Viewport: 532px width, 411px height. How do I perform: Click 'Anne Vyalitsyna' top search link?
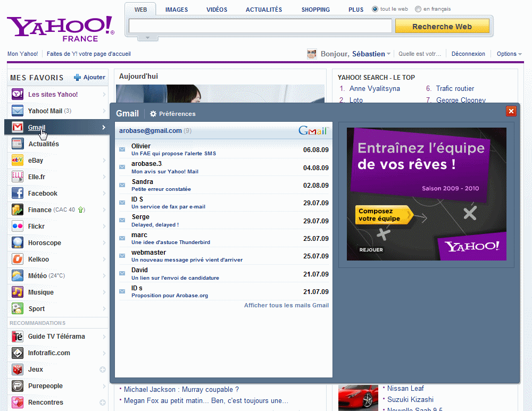click(375, 88)
